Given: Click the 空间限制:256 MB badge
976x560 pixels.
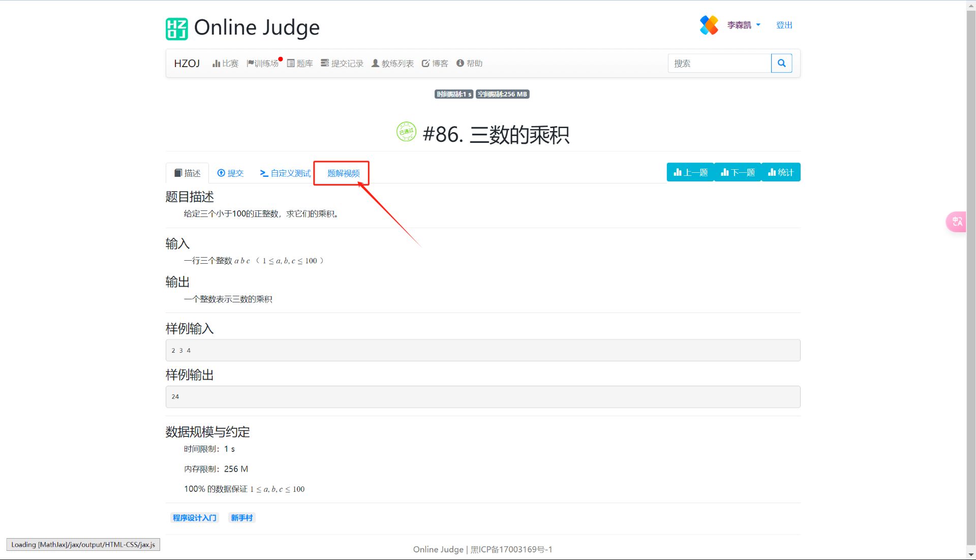Looking at the screenshot, I should coord(502,94).
